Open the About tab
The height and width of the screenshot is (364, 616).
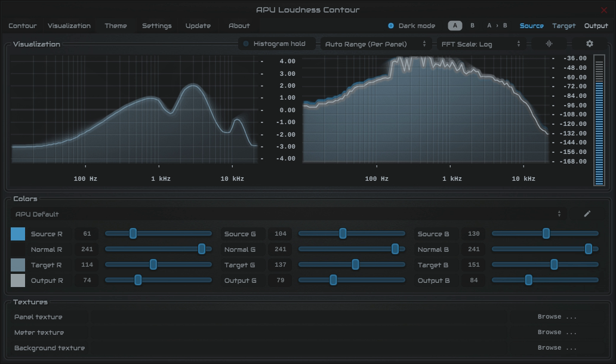[239, 26]
